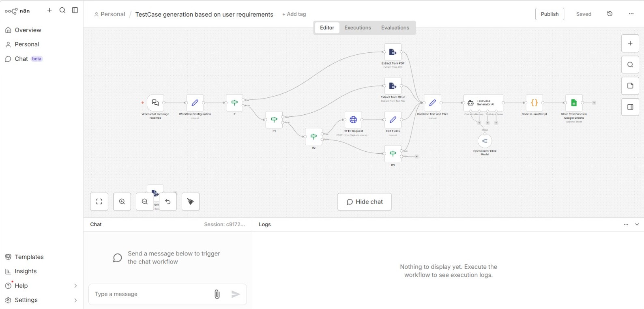The height and width of the screenshot is (309, 644).
Task: Select the Code in JavaScript node
Action: point(534,103)
